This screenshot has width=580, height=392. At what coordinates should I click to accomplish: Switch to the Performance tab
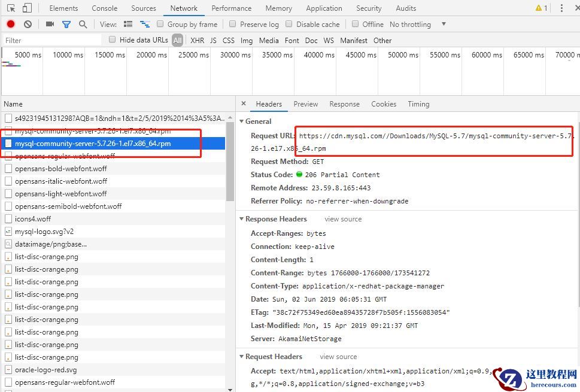[232, 8]
